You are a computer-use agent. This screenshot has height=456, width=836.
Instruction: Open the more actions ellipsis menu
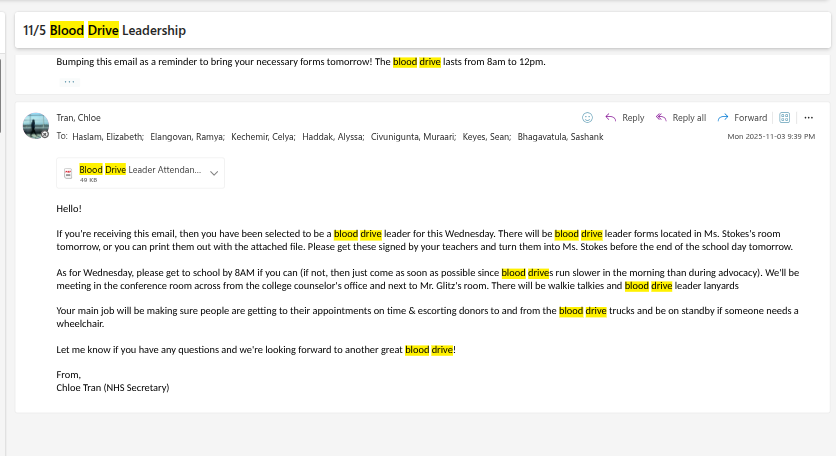(808, 118)
